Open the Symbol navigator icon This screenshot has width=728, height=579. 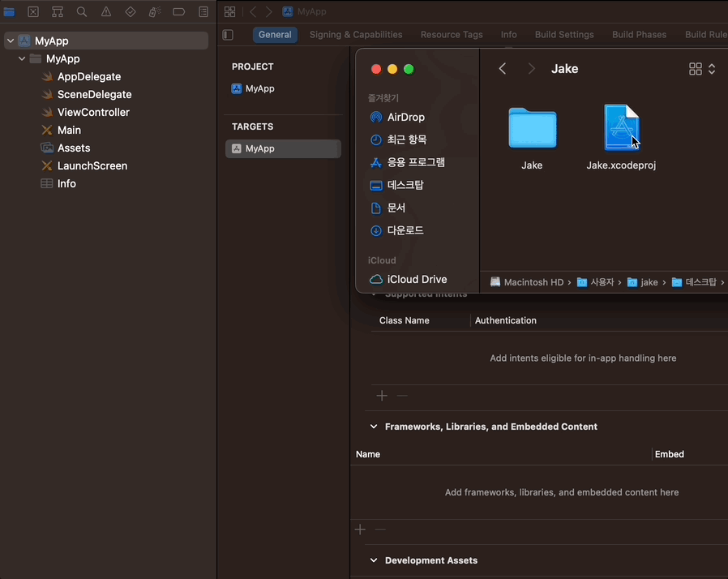(x=58, y=12)
